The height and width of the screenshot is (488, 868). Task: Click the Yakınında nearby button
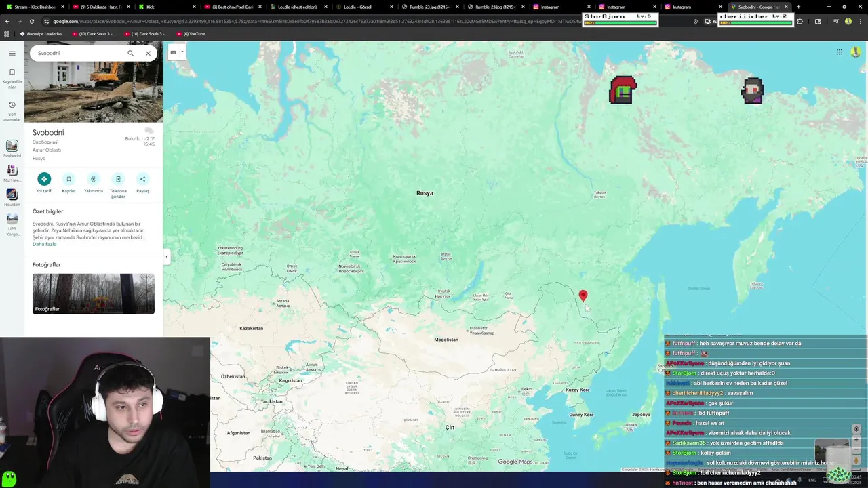tap(94, 182)
